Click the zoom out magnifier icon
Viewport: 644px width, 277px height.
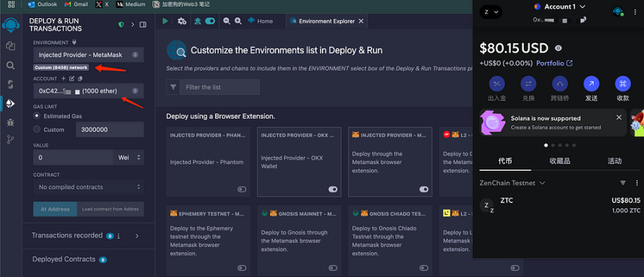tap(227, 21)
